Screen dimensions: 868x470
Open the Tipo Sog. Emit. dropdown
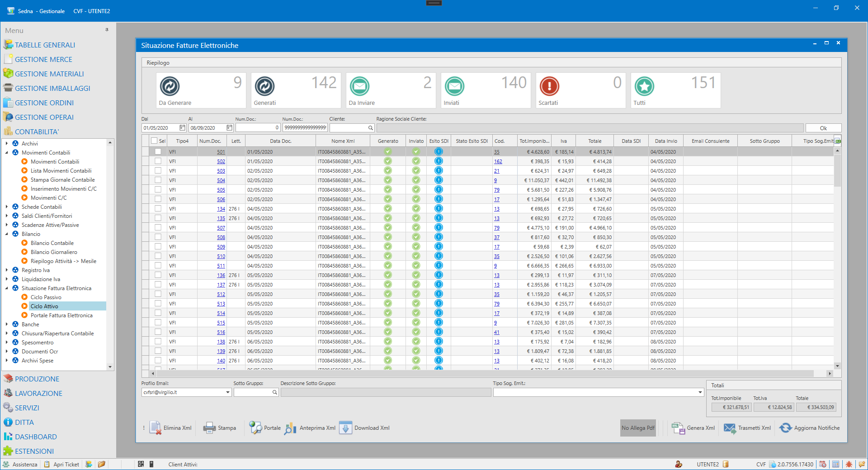point(700,392)
